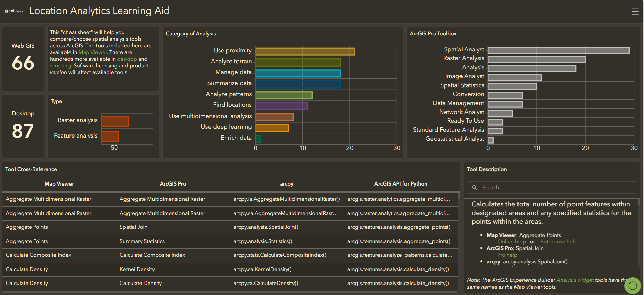644x295 pixels.
Task: Select the Enrich data bar
Action: pos(258,139)
